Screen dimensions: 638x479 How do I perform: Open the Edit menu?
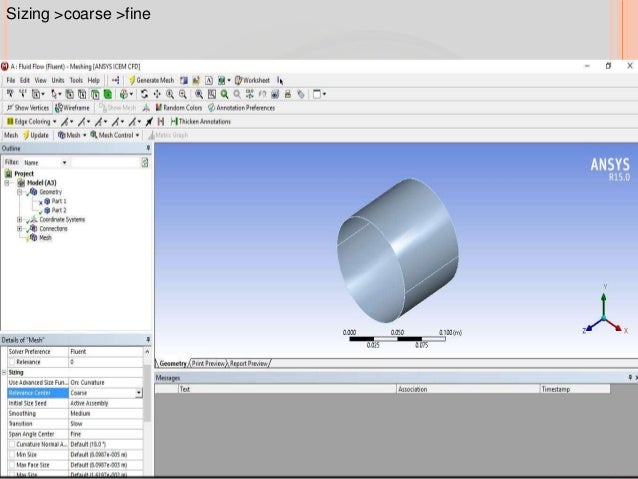25,80
